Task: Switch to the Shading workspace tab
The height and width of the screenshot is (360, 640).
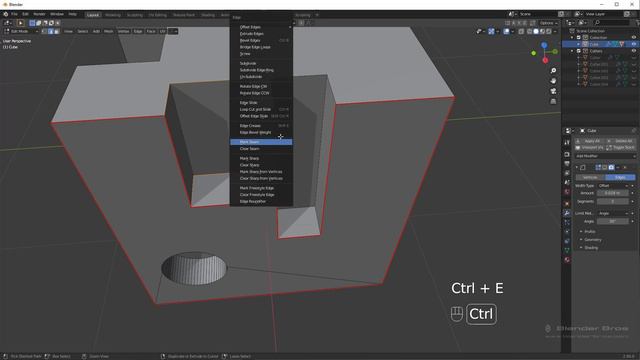Action: point(208,15)
